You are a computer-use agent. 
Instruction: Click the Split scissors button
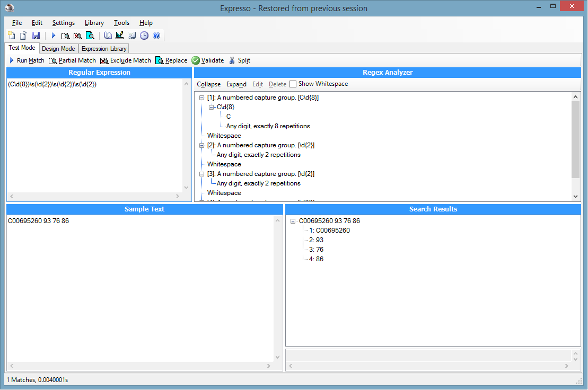coord(240,60)
